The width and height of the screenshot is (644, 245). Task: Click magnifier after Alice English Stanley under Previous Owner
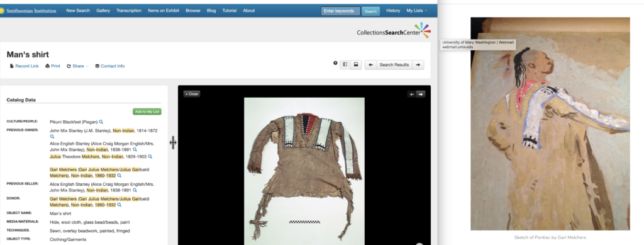pos(135,150)
